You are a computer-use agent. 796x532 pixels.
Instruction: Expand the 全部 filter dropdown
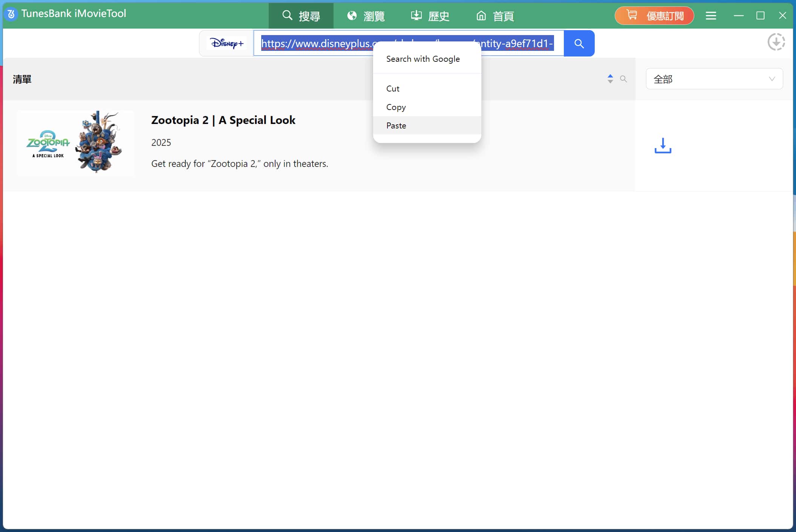[x=714, y=79]
